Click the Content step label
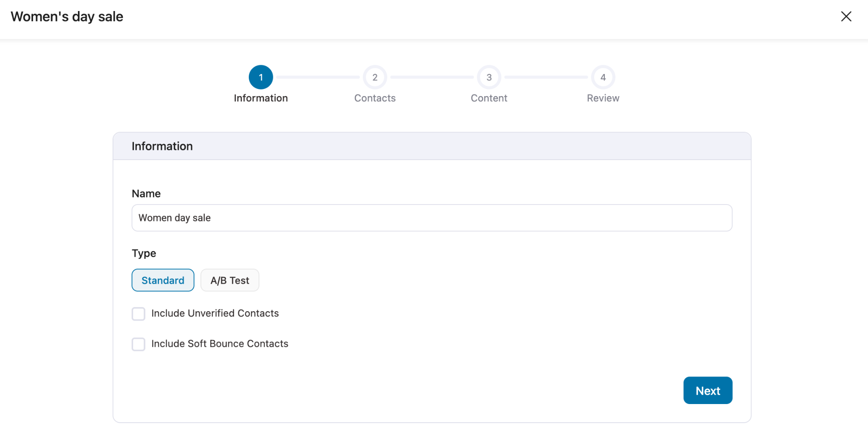This screenshot has height=443, width=868. click(489, 98)
